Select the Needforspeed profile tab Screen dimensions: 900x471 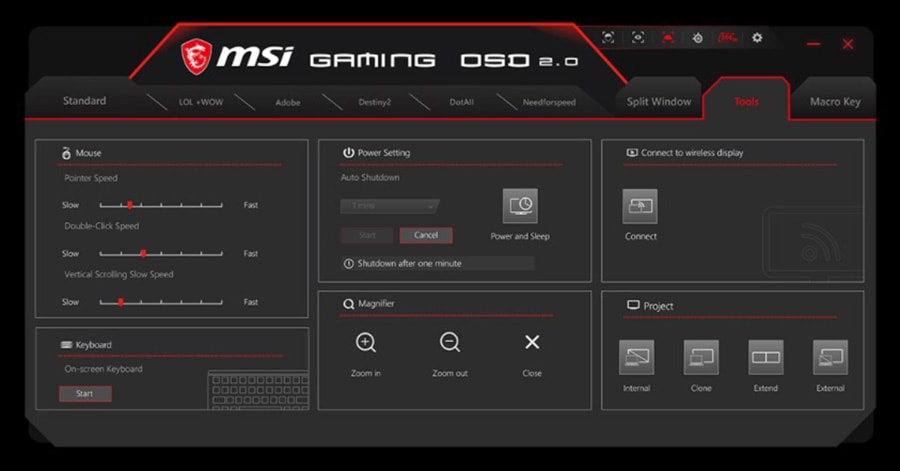[549, 102]
